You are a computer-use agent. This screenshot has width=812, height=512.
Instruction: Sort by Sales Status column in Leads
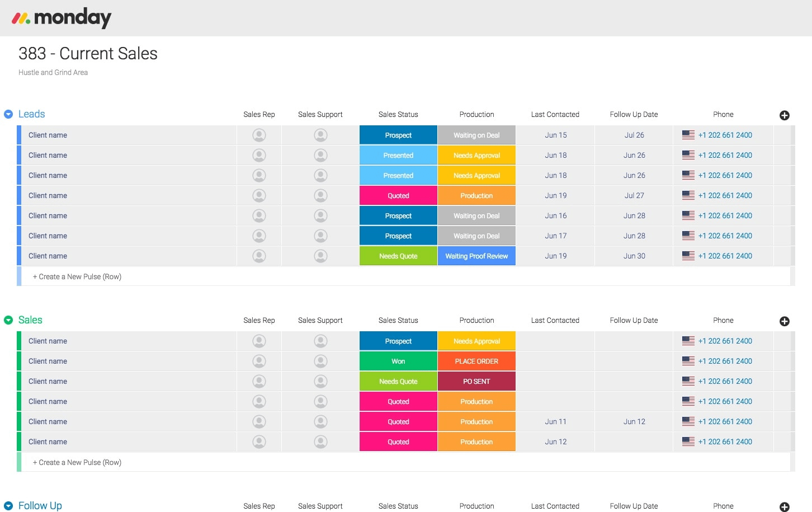(x=398, y=114)
